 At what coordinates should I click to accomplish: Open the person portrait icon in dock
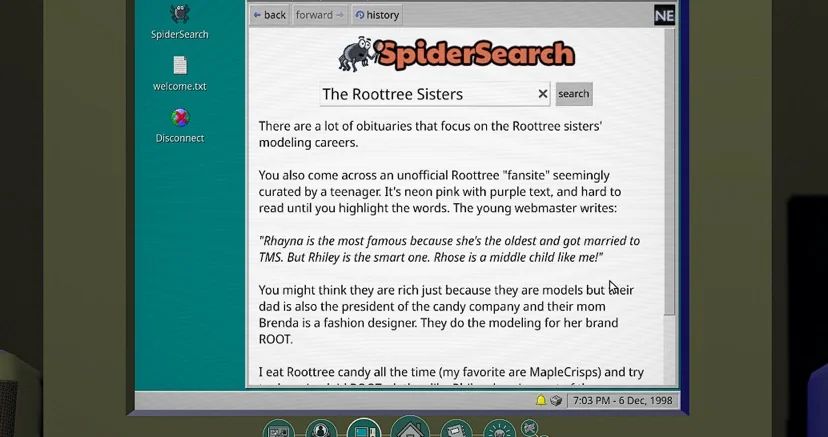(x=321, y=431)
